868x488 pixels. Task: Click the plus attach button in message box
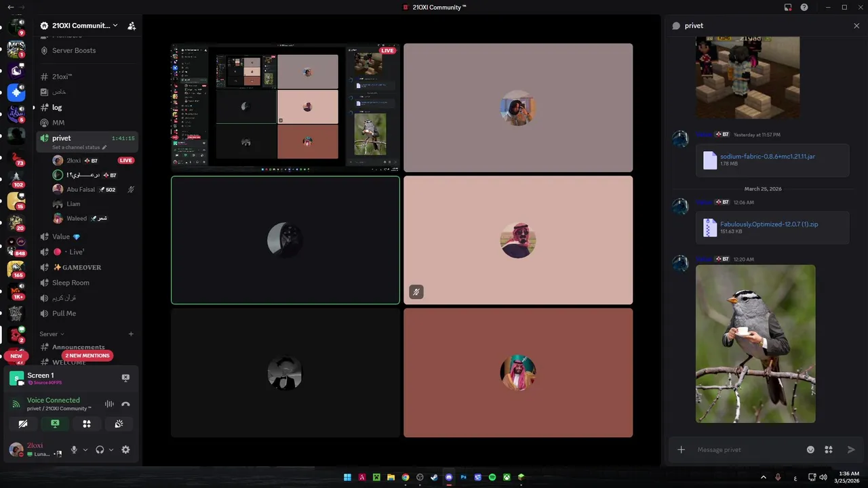coord(682,449)
